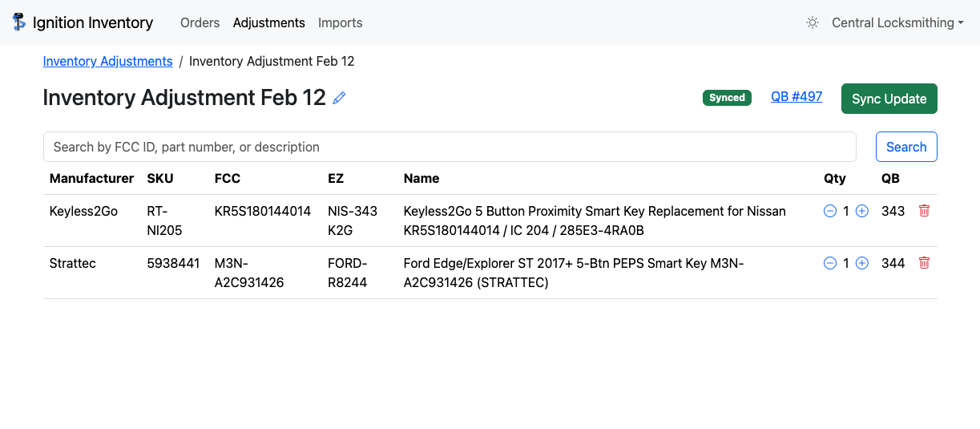Click the Ignition Inventory logo icon
The height and width of the screenshot is (429, 980).
(x=19, y=22)
